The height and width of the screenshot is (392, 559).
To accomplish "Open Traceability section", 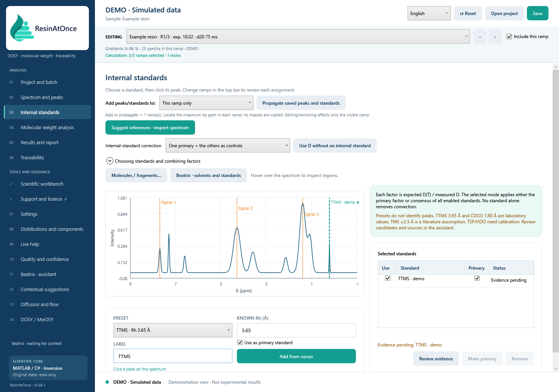I will point(47,157).
